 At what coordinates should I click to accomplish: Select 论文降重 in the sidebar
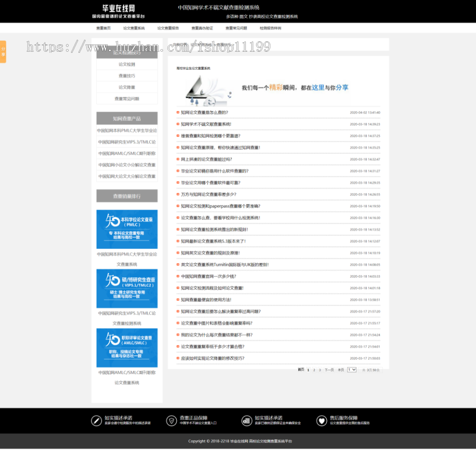[x=127, y=87]
